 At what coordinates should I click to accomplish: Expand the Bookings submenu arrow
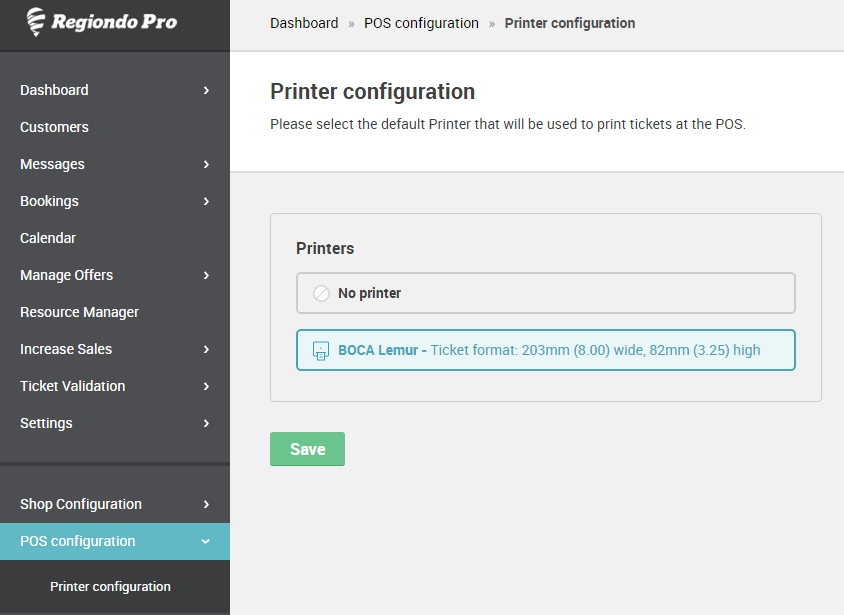click(x=206, y=201)
